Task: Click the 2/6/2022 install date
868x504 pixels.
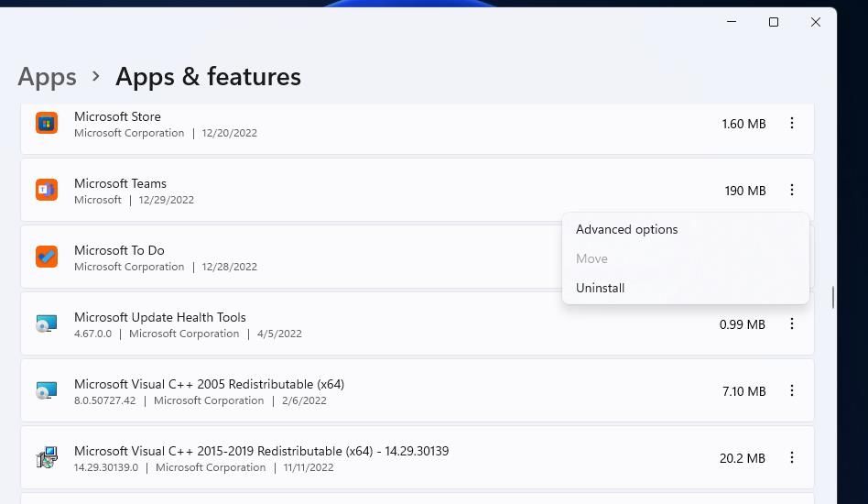Action: (x=304, y=400)
